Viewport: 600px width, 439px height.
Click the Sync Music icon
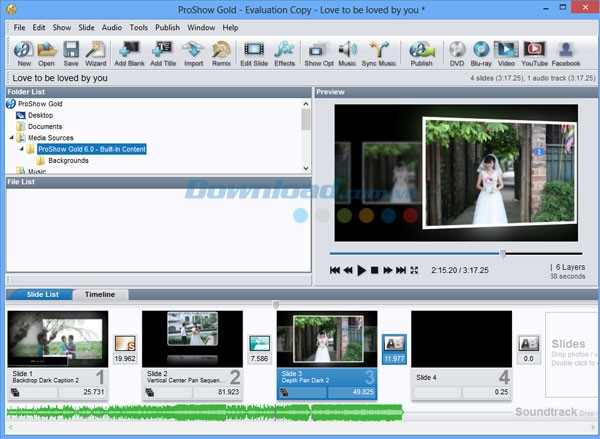point(378,53)
